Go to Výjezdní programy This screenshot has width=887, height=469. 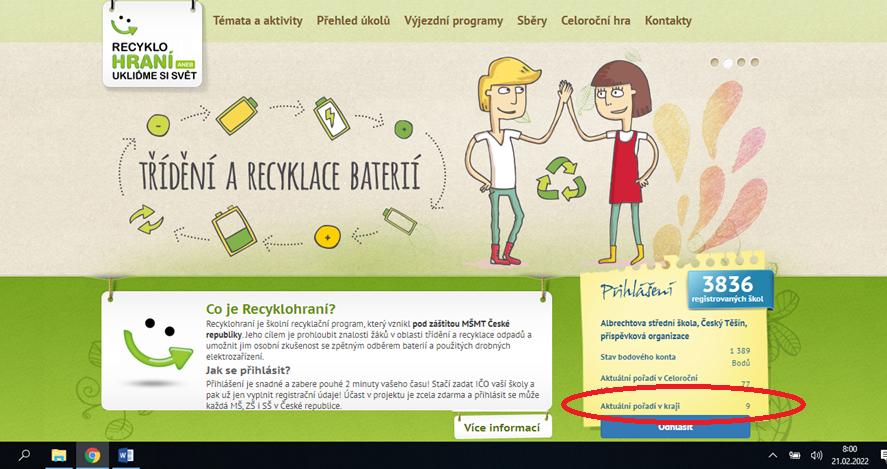click(x=453, y=21)
